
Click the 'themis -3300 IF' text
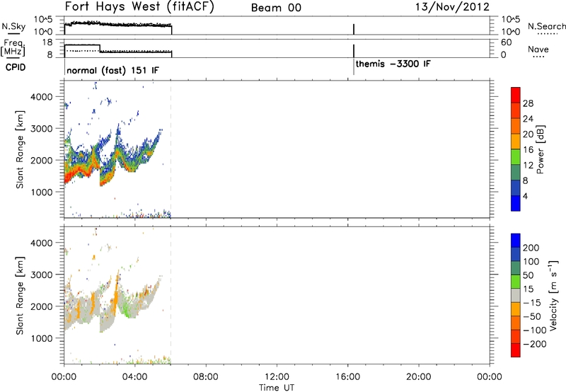(x=393, y=64)
